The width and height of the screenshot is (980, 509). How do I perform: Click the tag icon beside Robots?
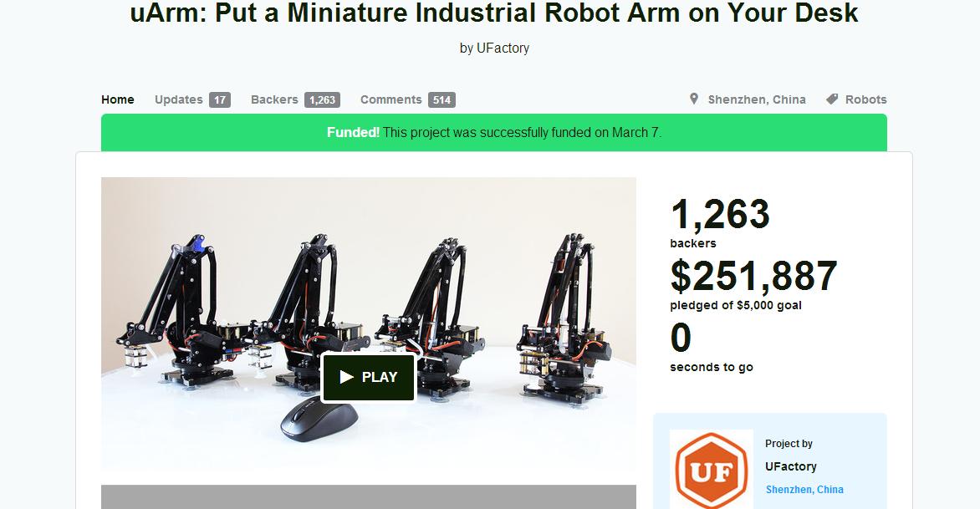point(832,99)
